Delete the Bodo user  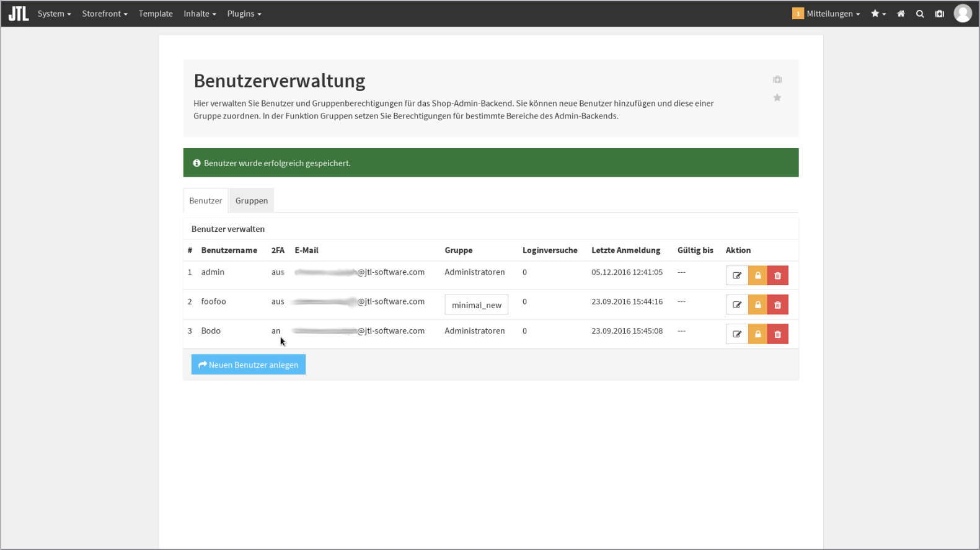point(777,334)
